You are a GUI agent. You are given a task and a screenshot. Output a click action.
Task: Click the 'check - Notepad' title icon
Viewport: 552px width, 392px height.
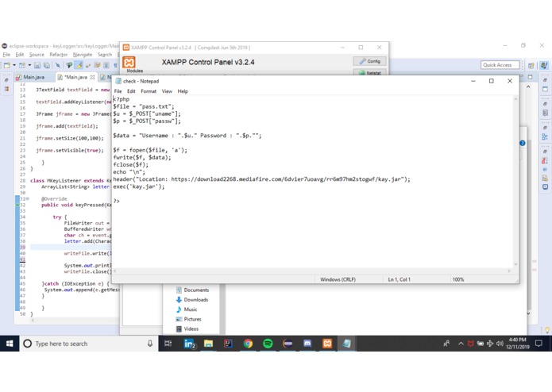click(x=118, y=81)
